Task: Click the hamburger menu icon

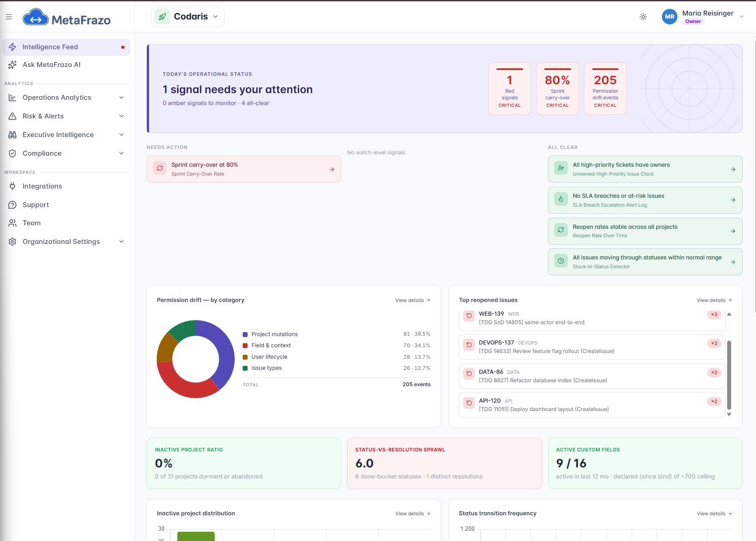Action: (x=9, y=17)
